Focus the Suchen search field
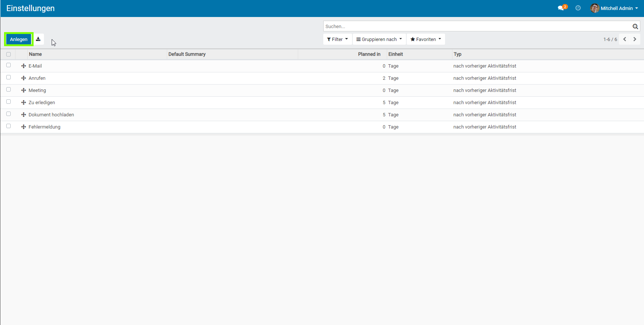644x325 pixels. [476, 27]
